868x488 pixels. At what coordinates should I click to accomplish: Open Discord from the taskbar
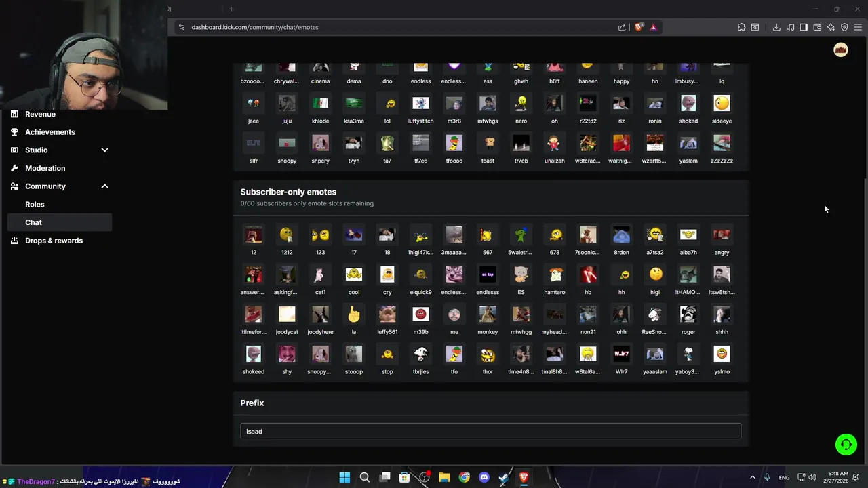484,477
